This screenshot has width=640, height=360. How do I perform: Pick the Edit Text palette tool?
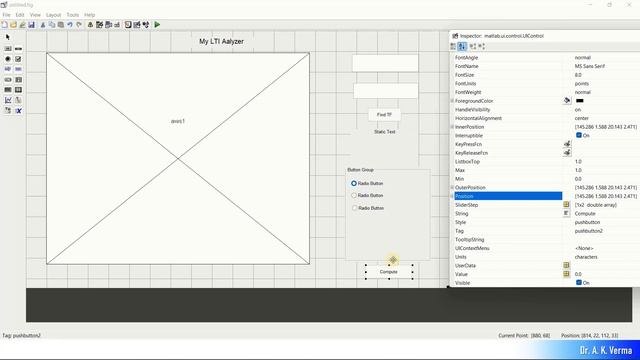pyautogui.click(x=8, y=69)
